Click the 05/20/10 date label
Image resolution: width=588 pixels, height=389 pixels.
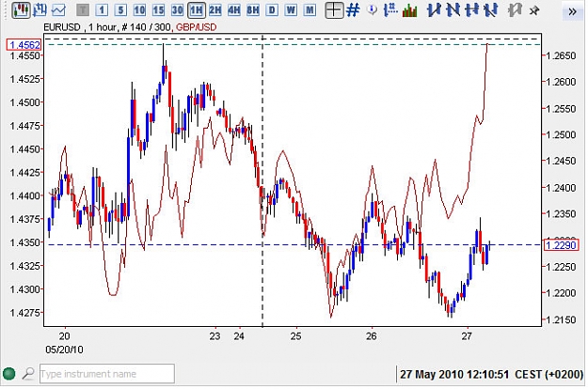[x=64, y=350]
